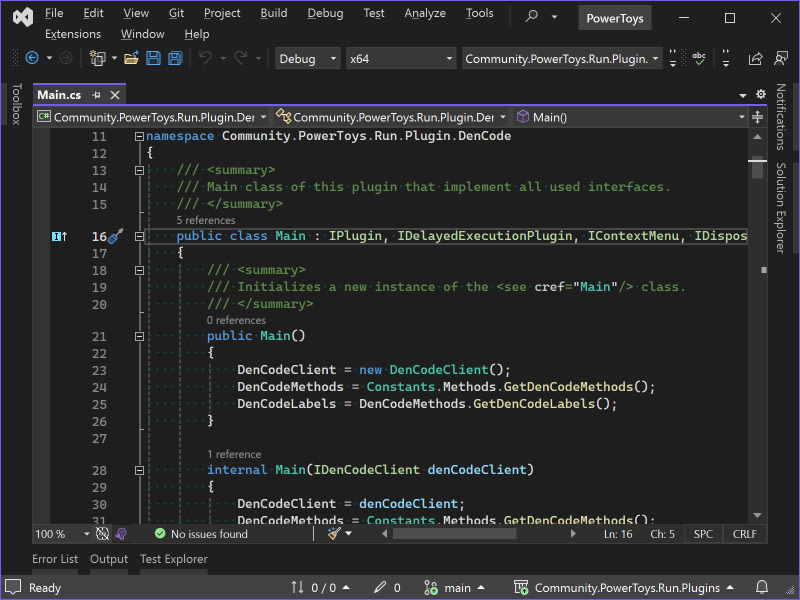
Task: Collapse the namespace block at line 11
Action: tap(140, 136)
